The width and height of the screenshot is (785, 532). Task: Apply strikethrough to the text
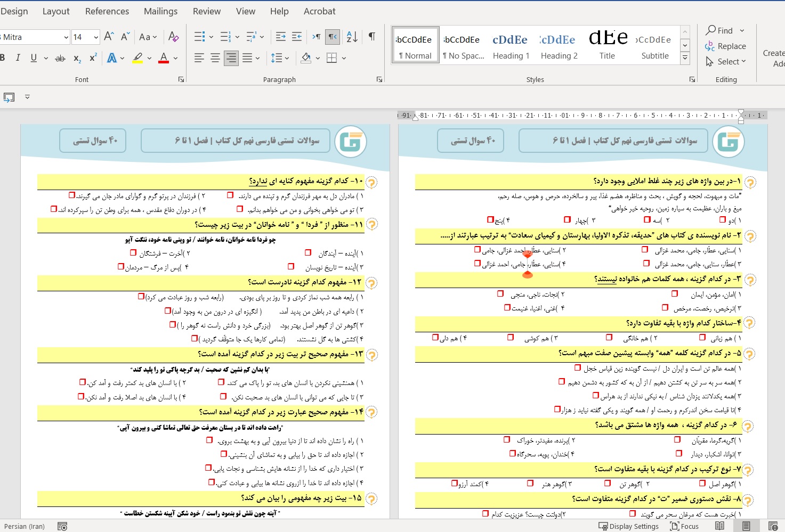[60, 58]
